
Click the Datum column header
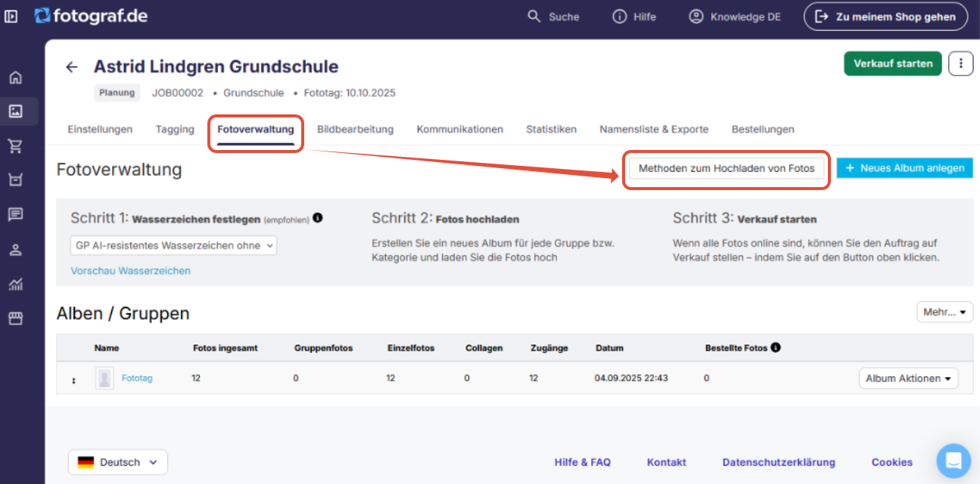pyautogui.click(x=609, y=348)
